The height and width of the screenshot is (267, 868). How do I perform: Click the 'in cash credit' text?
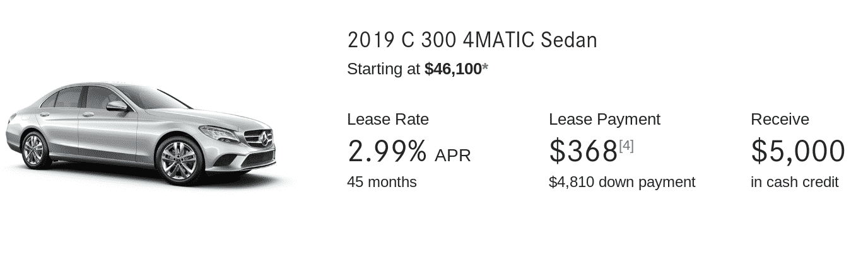pos(794,182)
